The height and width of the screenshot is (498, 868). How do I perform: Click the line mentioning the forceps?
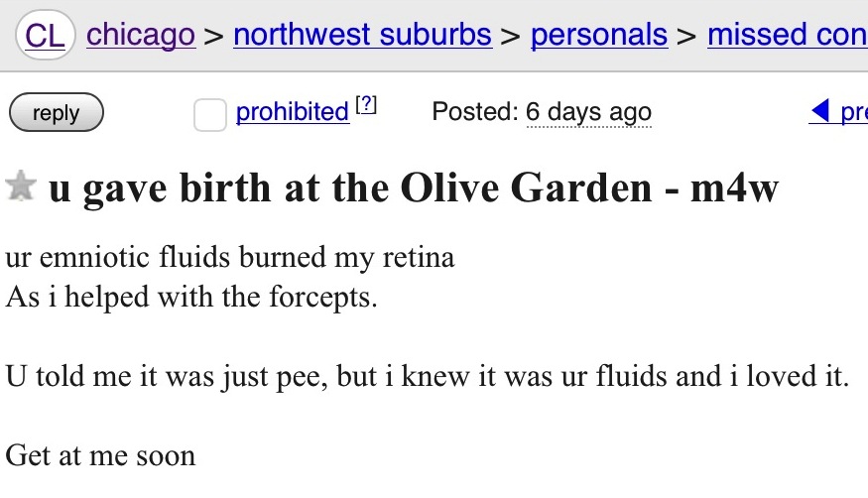[191, 298]
